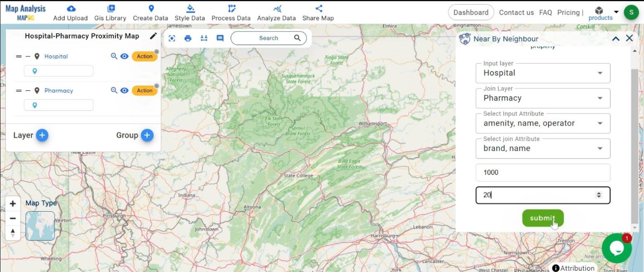Open the Join Layer dropdown
This screenshot has height=272, width=644.
pos(543,98)
